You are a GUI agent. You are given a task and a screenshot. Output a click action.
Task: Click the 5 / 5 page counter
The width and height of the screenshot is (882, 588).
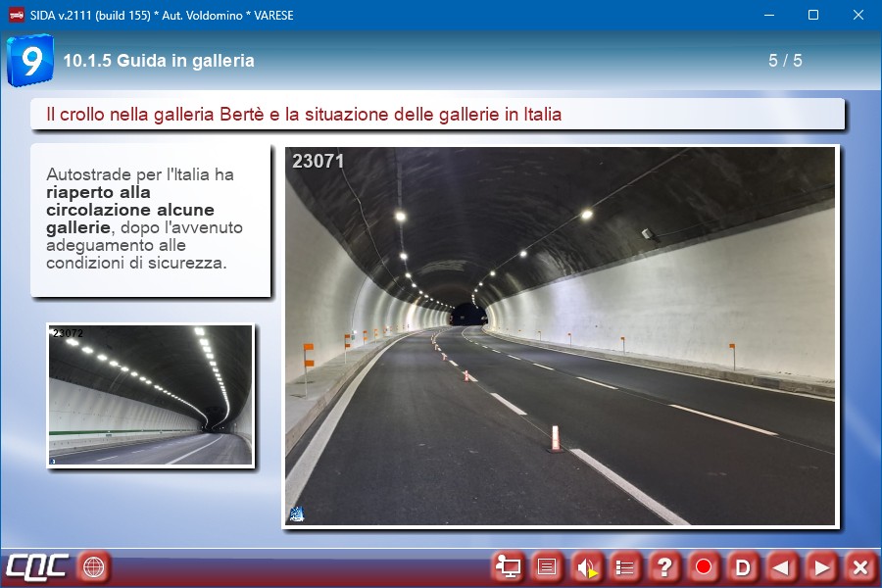(x=785, y=61)
